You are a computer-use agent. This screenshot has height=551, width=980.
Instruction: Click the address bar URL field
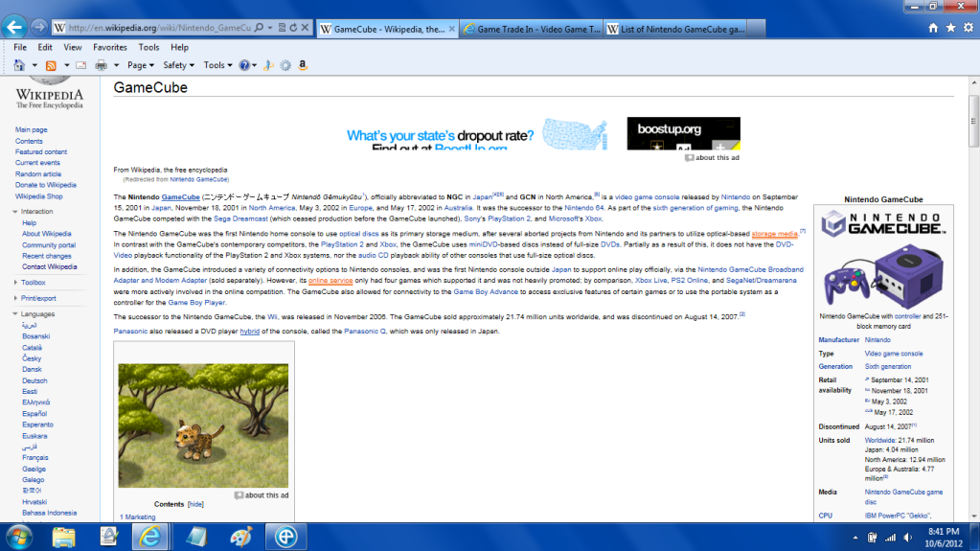[159, 28]
